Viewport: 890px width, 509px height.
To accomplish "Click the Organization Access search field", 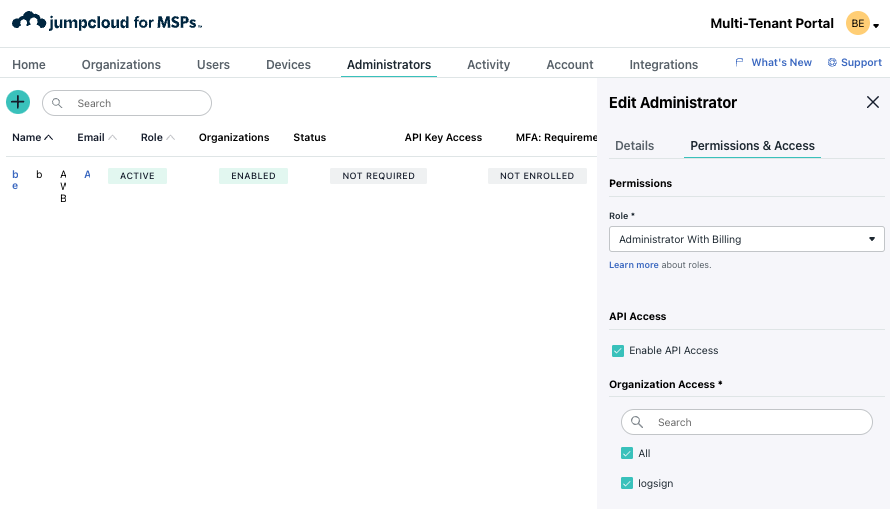I will click(746, 422).
